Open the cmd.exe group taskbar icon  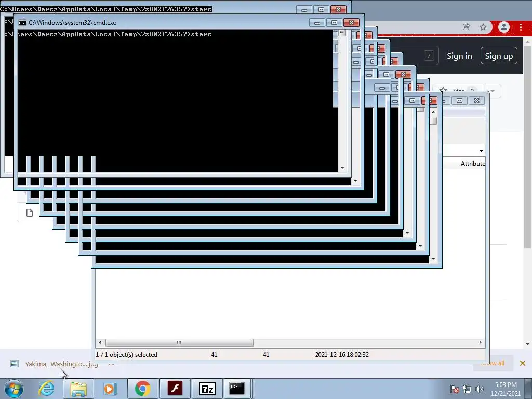[x=237, y=389]
